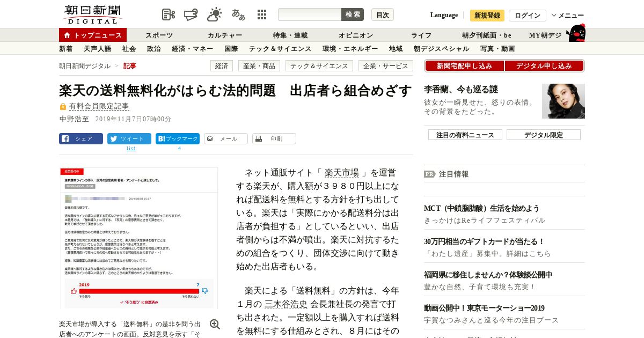Image resolution: width=644 pixels, height=338 pixels.
Task: Select 朝デジスペシャル in the sub-navigation
Action: coord(442,49)
